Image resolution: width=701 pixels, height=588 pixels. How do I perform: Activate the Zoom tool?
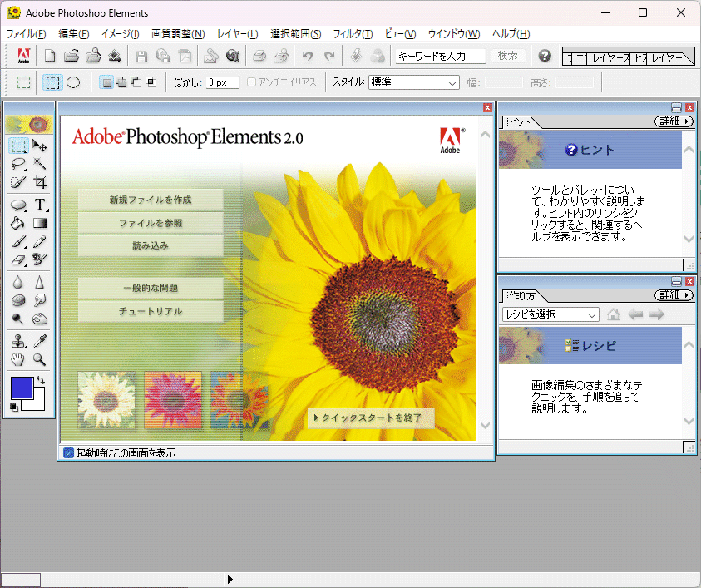point(39,359)
